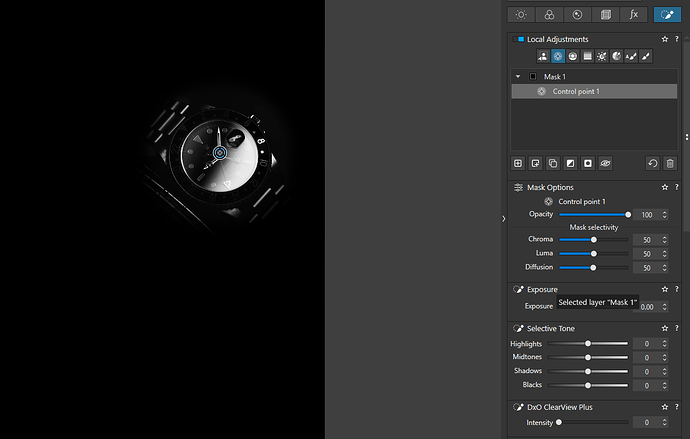Switch to the Color tab with circles icon

549,14
